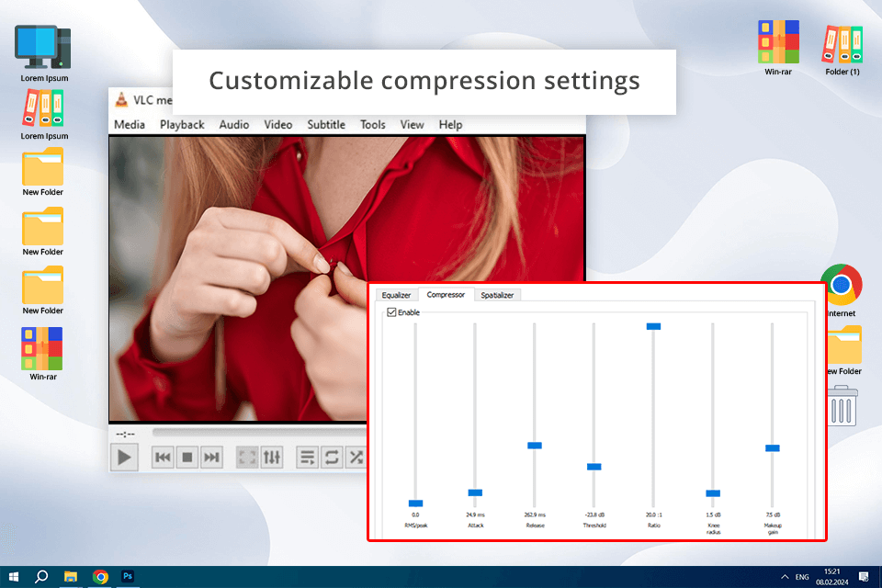Screen dimensions: 882x588
Task: Open the Windows Start menu
Action: click(14, 577)
